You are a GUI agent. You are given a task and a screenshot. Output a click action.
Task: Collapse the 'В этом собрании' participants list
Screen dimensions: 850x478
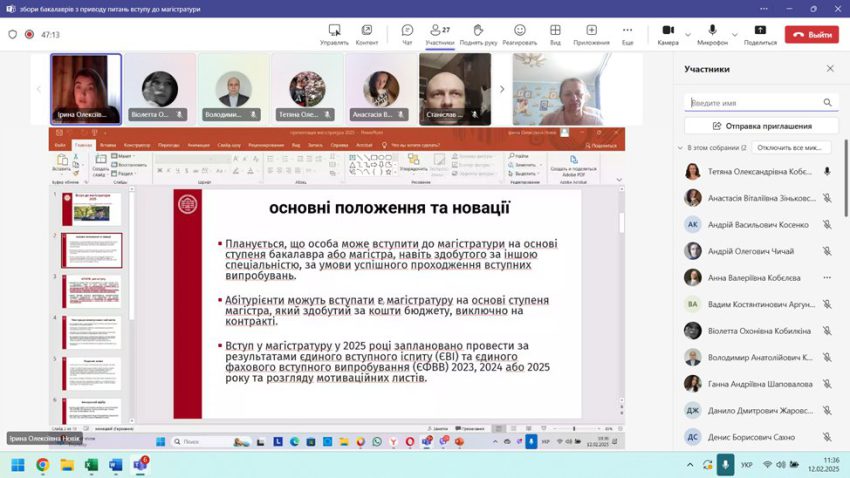point(681,148)
